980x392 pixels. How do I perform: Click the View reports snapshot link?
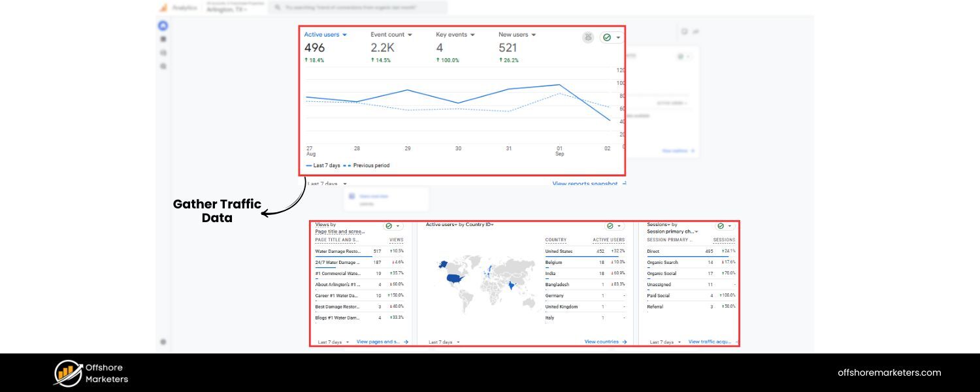click(585, 184)
